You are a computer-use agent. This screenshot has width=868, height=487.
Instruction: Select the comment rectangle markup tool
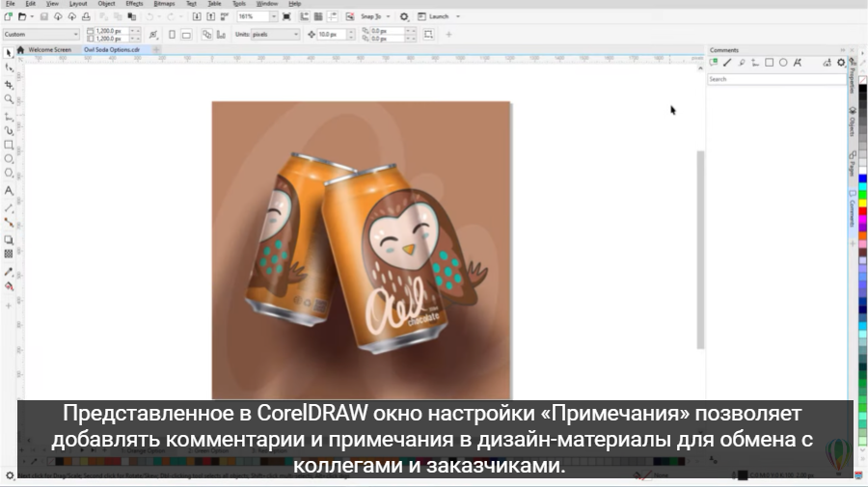pyautogui.click(x=769, y=63)
